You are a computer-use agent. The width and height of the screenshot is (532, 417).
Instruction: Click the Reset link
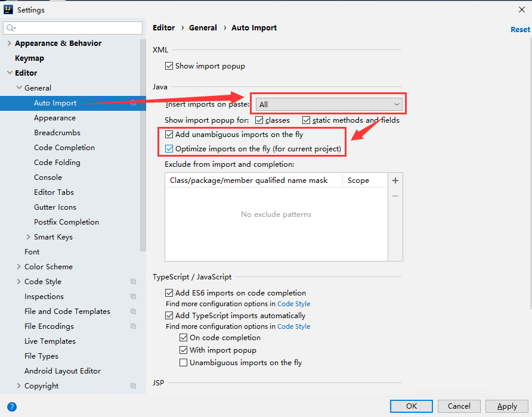pos(520,30)
